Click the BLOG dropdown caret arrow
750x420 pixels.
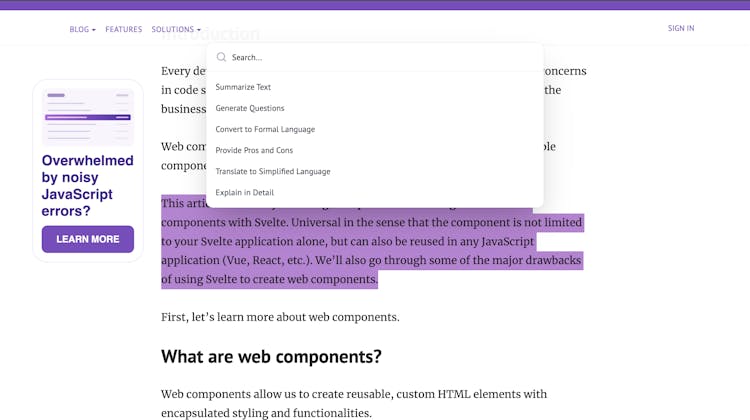point(94,30)
